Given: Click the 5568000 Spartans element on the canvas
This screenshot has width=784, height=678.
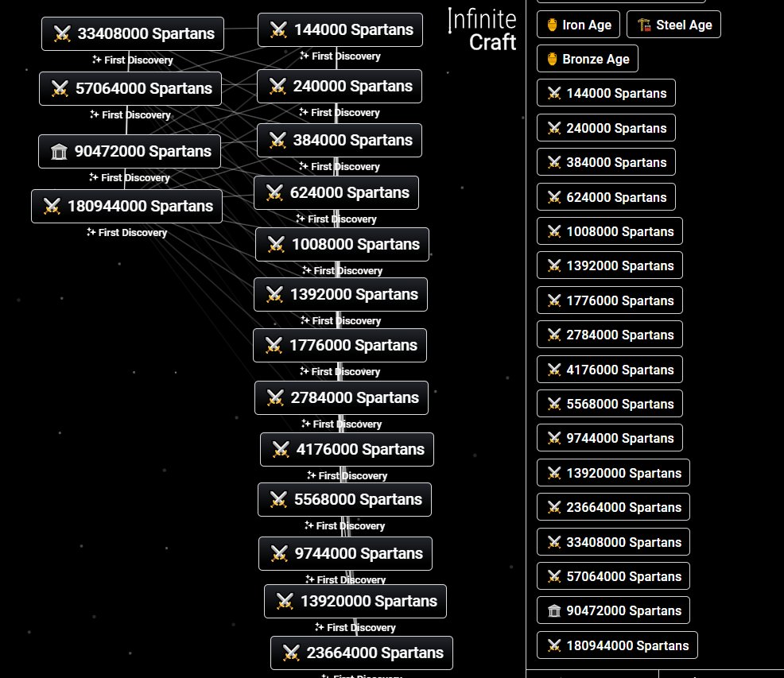Looking at the screenshot, I should click(344, 499).
